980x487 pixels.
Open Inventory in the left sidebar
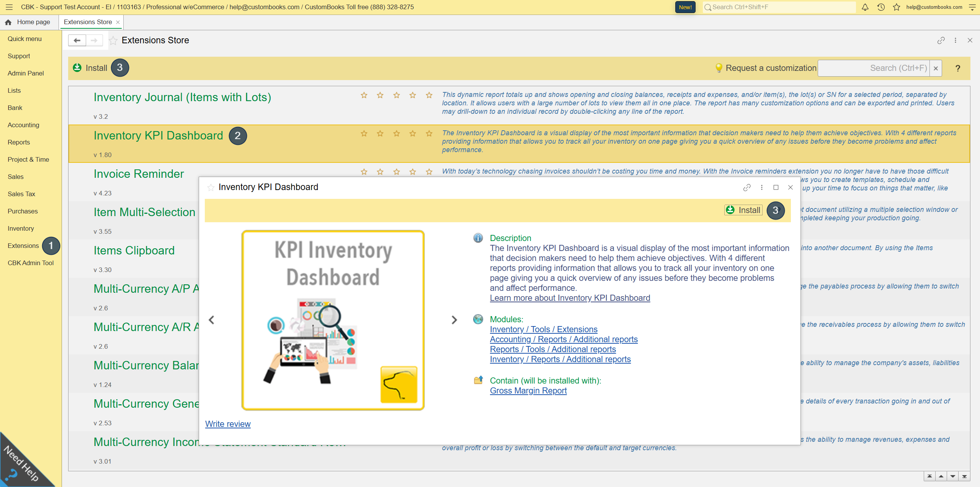point(21,228)
